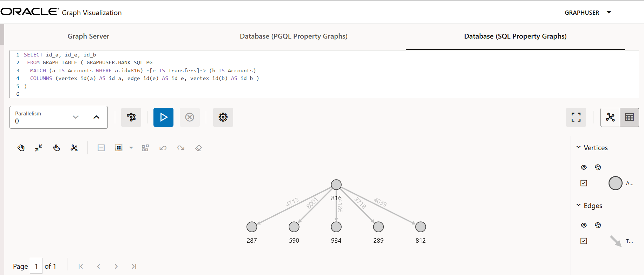Switch to the Graph Server tab
644x275 pixels.
88,36
